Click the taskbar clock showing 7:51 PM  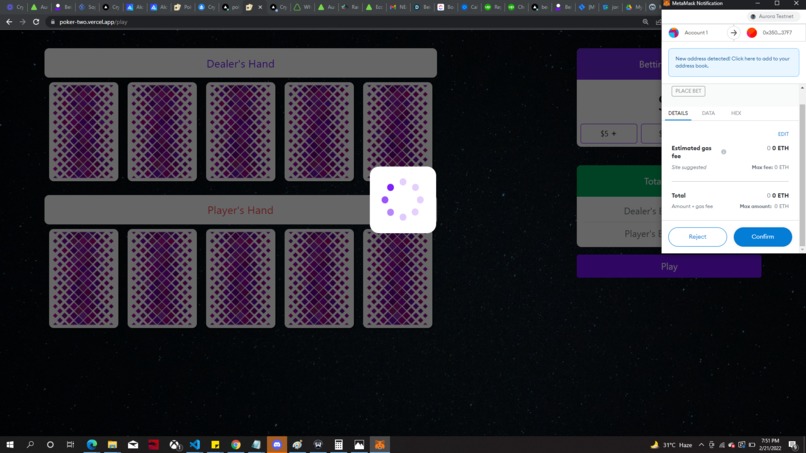coord(770,444)
